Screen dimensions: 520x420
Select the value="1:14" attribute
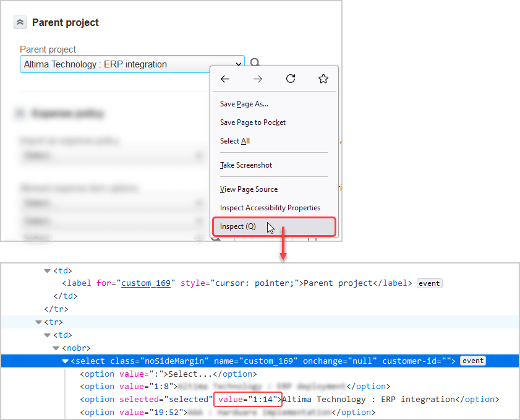[x=247, y=400]
